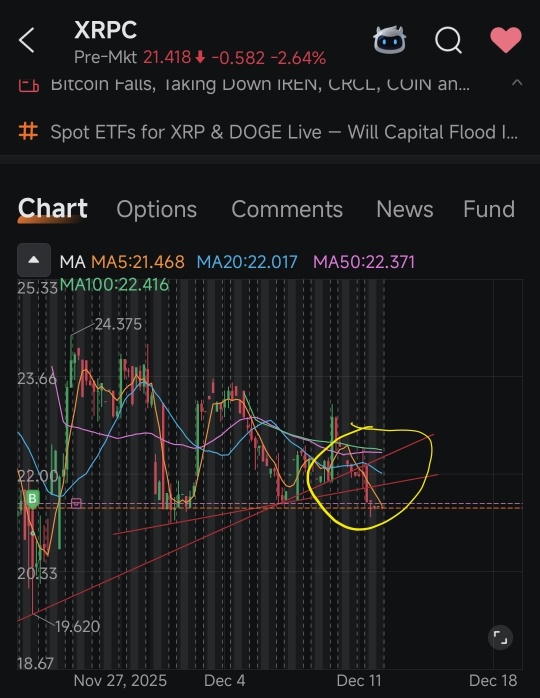The height and width of the screenshot is (698, 540).
Task: Select the MA5 indicator label
Action: click(138, 262)
